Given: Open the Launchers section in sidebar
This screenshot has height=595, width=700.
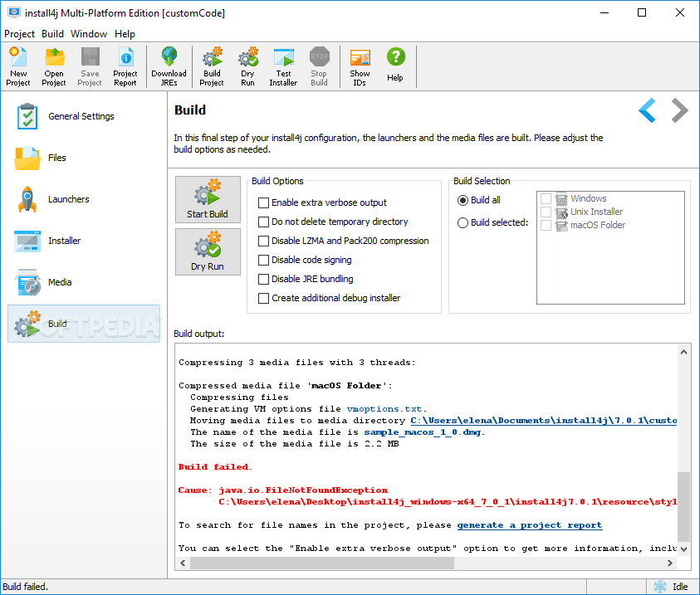Looking at the screenshot, I should point(84,199).
